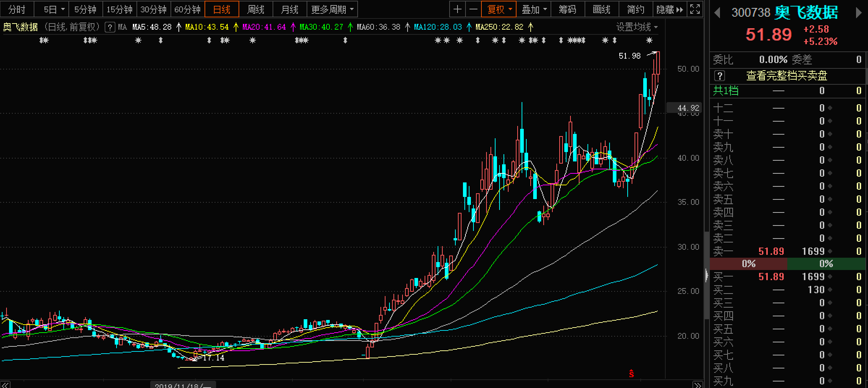Click the MA5 trend arrow indicator
The image size is (868, 388).
178,27
